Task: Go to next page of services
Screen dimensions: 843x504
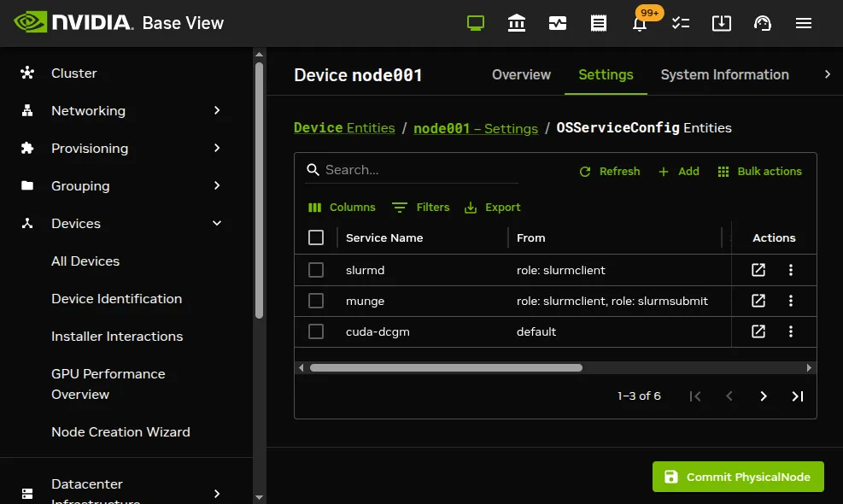Action: pyautogui.click(x=763, y=396)
